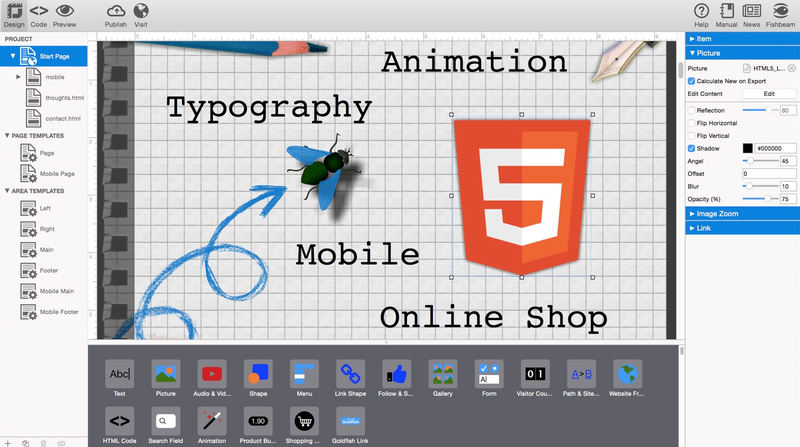Add a Search Field item

click(166, 426)
